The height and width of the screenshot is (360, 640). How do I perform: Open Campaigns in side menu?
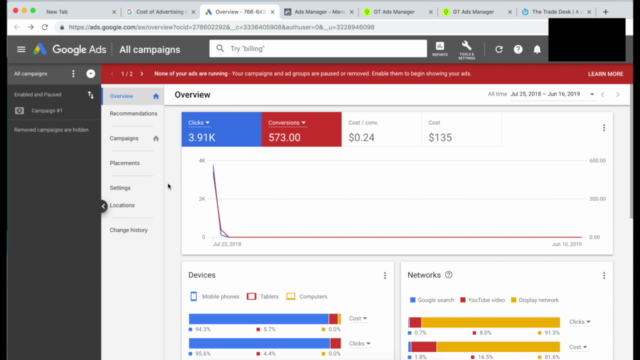[124, 138]
